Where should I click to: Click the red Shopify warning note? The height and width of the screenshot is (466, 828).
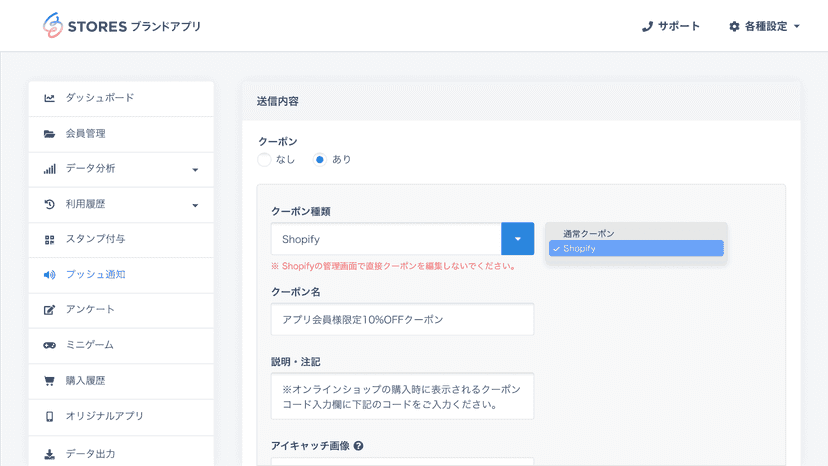click(393, 266)
